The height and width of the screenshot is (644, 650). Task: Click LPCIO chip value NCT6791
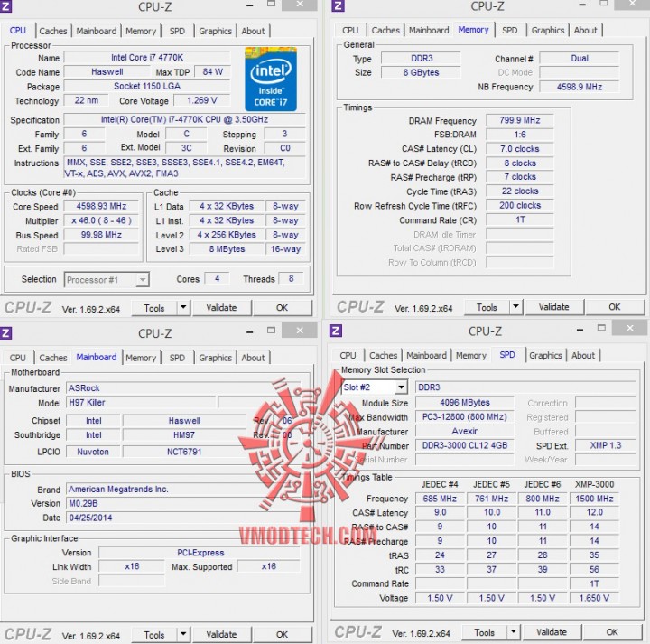coord(184,452)
